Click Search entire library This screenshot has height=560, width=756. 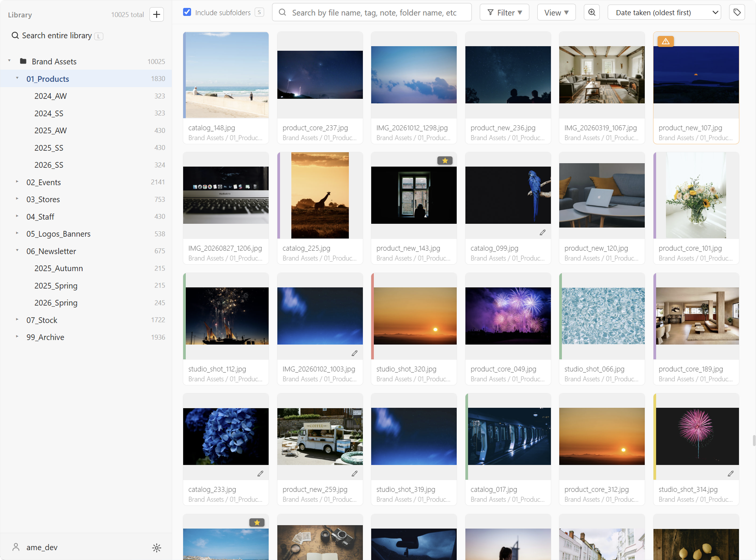pos(57,36)
